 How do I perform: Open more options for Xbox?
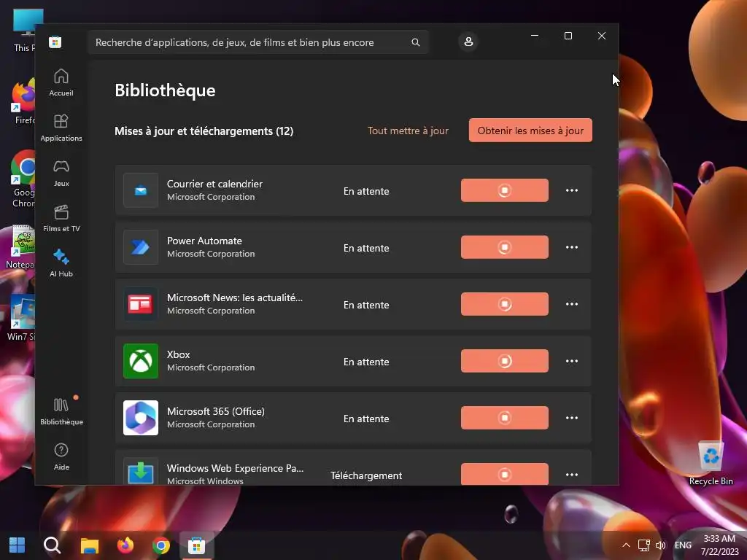(x=572, y=361)
